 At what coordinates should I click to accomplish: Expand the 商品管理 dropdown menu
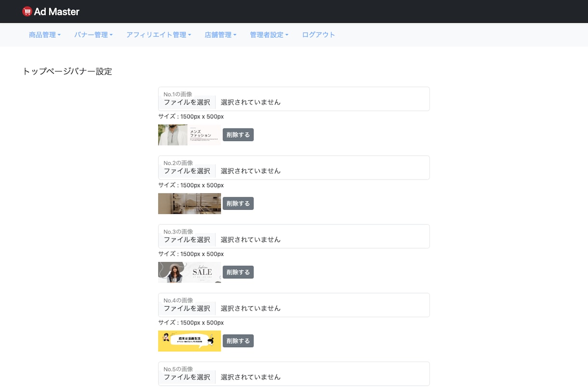(x=45, y=35)
